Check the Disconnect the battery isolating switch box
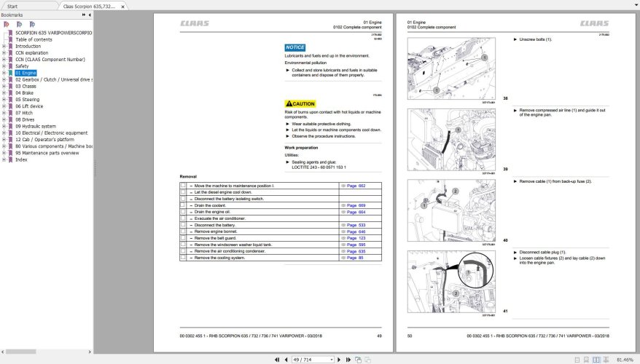640x364 pixels. click(183, 199)
